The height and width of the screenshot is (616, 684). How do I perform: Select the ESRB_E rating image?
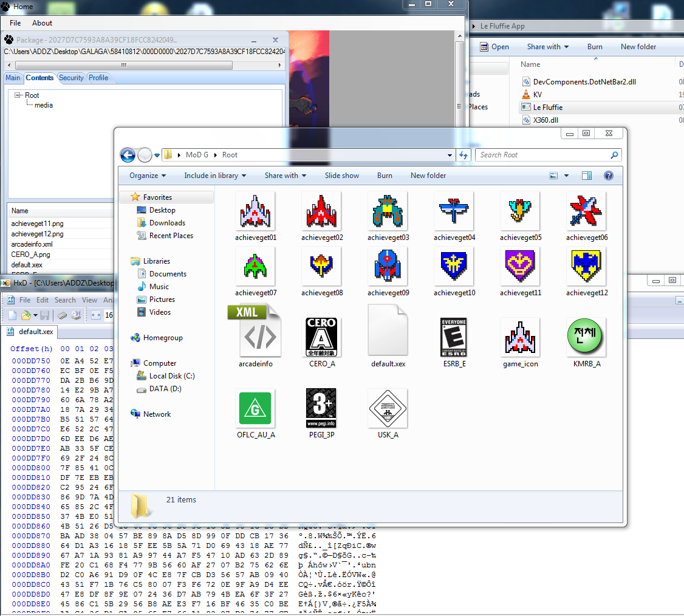(454, 338)
